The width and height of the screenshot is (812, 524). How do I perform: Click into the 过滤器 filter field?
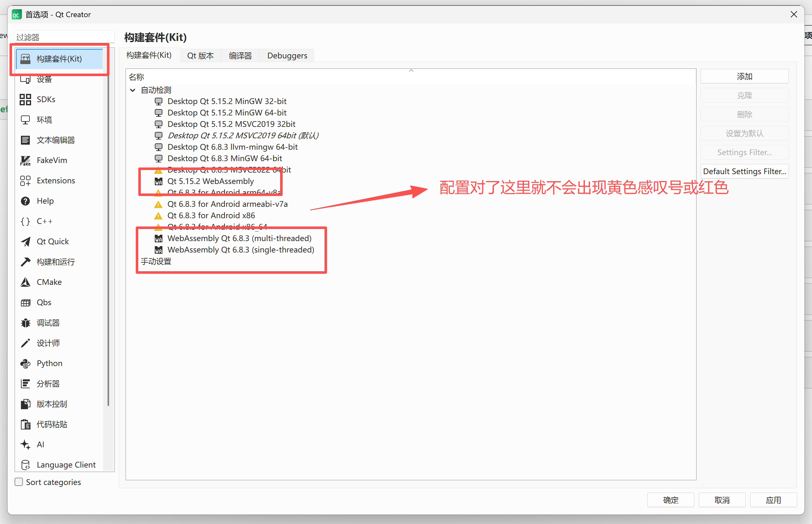tap(64, 37)
